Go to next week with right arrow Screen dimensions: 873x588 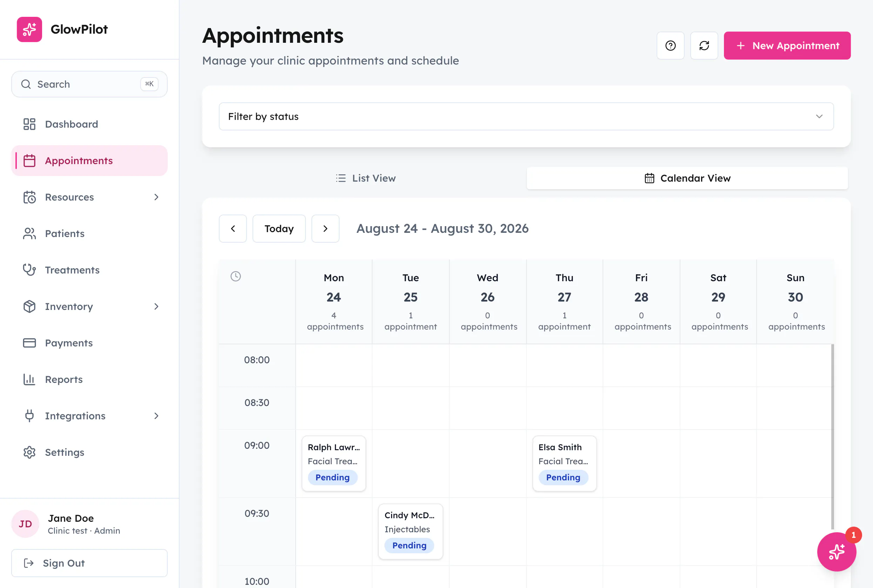pos(325,228)
